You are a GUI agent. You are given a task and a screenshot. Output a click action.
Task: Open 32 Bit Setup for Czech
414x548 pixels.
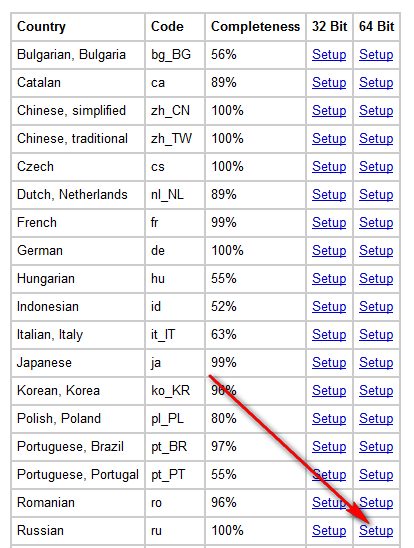(329, 166)
